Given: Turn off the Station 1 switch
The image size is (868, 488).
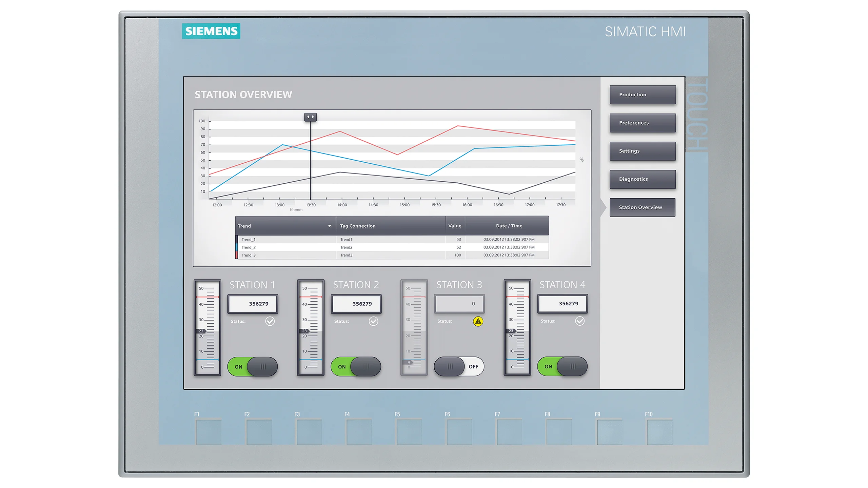Looking at the screenshot, I should (x=253, y=366).
